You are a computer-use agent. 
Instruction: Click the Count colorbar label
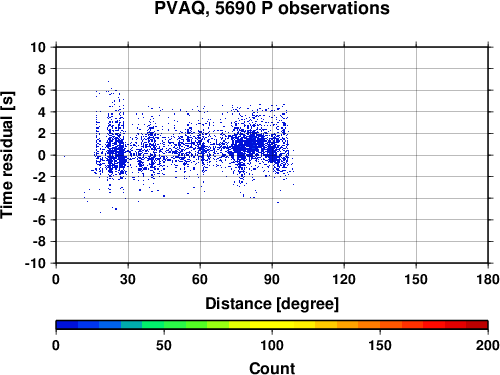(x=272, y=368)
